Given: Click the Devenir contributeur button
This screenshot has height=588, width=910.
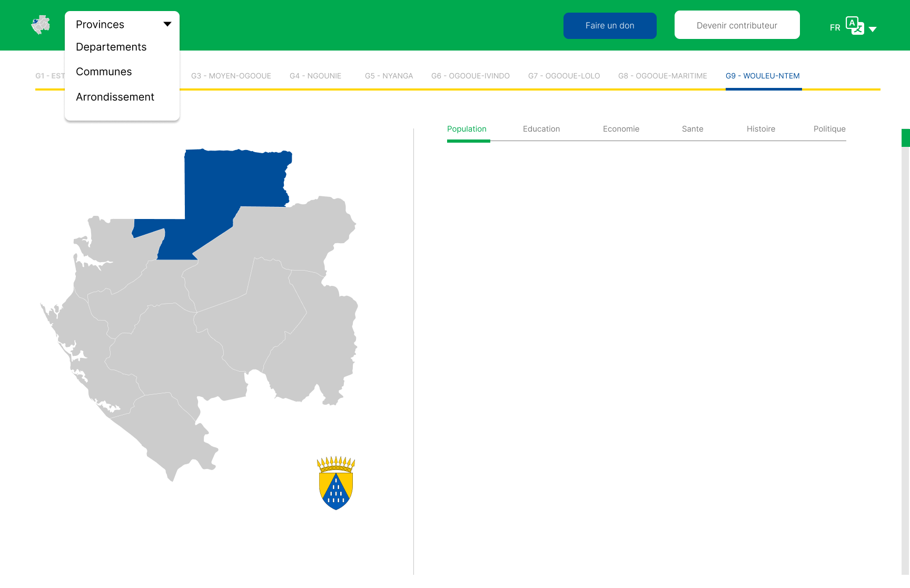Looking at the screenshot, I should (x=737, y=25).
